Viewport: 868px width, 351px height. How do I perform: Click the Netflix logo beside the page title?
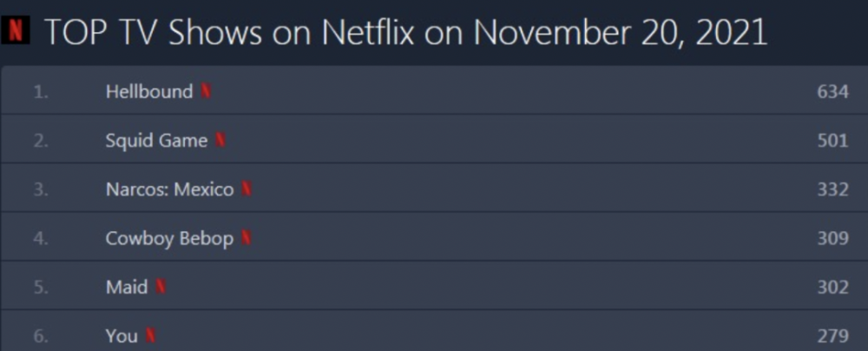coord(16,31)
